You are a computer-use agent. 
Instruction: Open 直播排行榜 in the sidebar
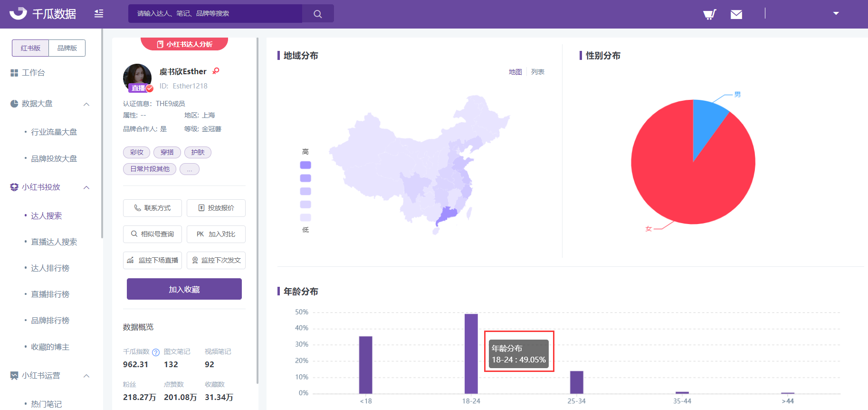[50, 294]
